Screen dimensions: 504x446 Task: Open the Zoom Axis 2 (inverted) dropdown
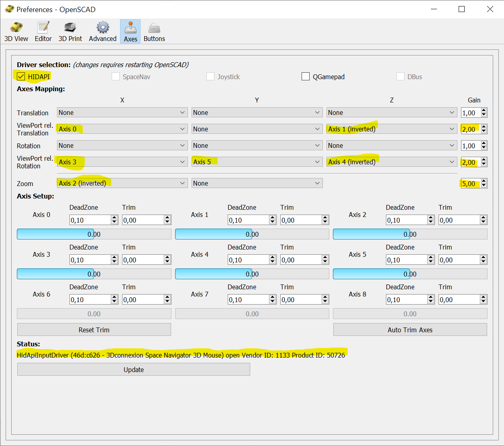pyautogui.click(x=122, y=183)
